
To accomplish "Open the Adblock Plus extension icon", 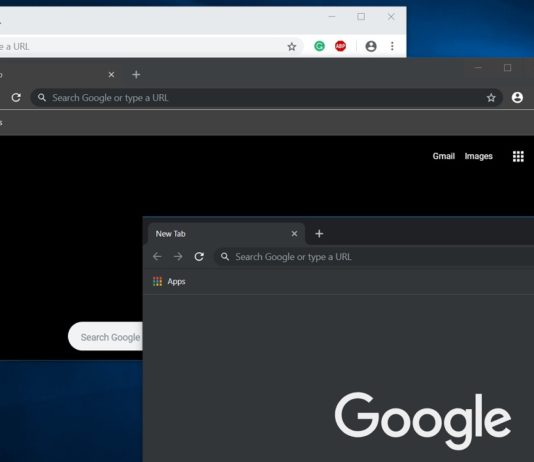I will tap(340, 46).
